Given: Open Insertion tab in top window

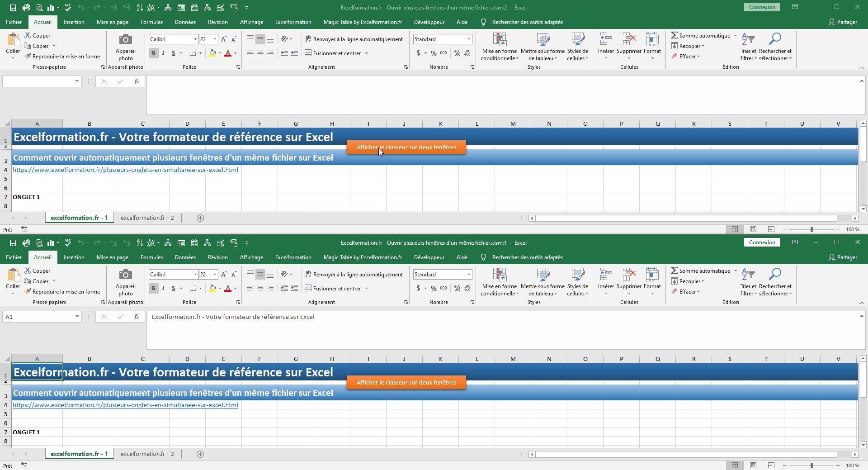Looking at the screenshot, I should click(x=74, y=22).
